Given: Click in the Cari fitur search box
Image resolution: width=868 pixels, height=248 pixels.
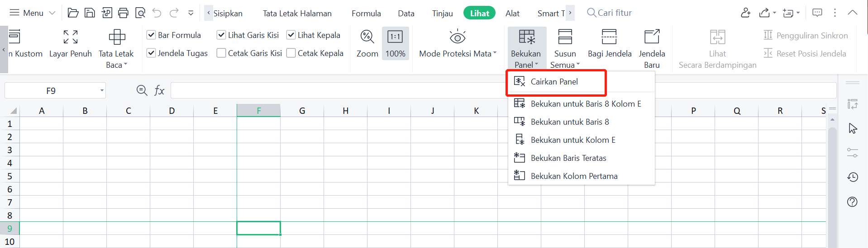Looking at the screenshot, I should pos(615,13).
